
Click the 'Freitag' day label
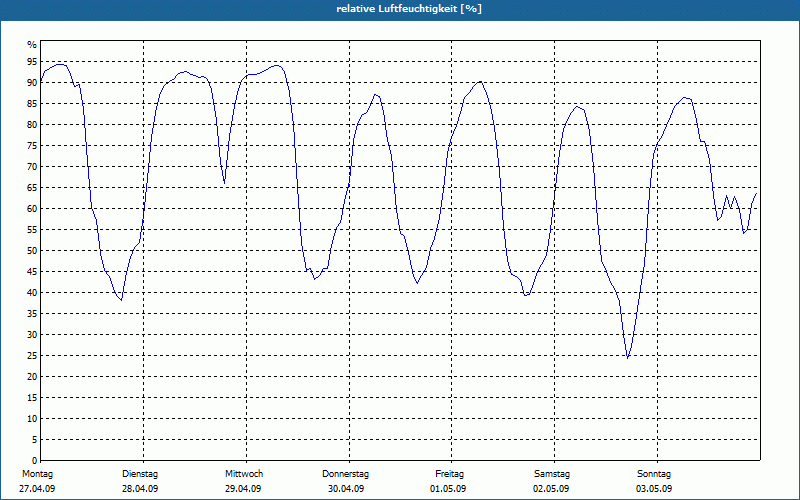449,474
